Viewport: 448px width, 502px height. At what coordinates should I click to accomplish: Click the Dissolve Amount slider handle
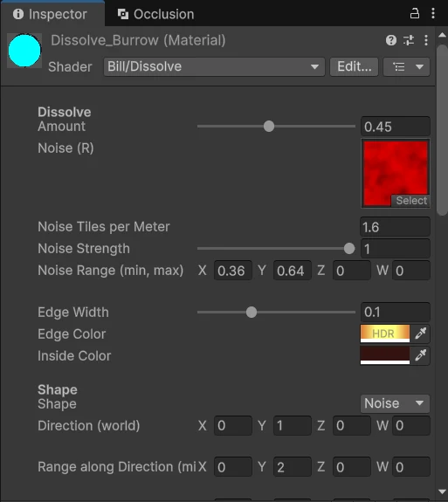tap(269, 126)
